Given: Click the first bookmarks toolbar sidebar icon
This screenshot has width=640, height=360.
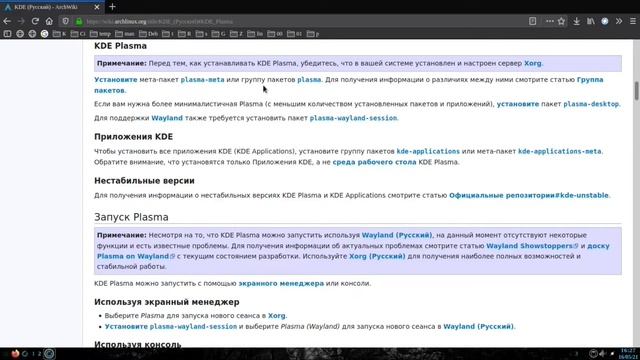Looking at the screenshot, I should click(x=7, y=34).
